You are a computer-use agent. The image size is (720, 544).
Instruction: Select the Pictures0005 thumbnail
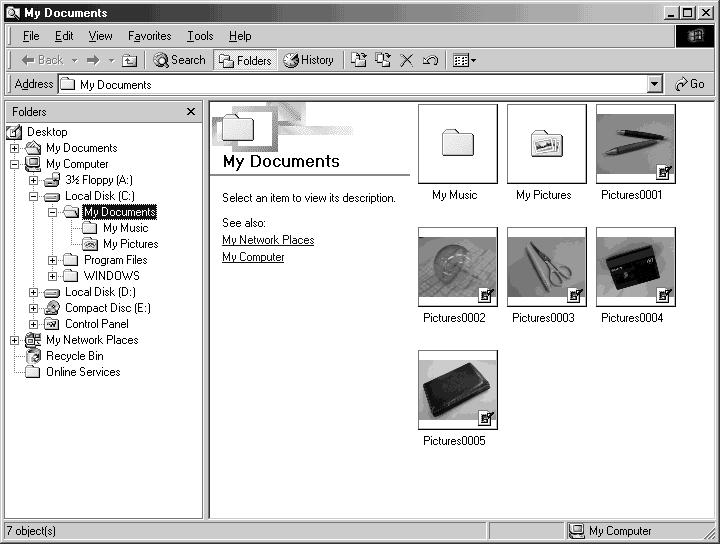pyautogui.click(x=458, y=390)
